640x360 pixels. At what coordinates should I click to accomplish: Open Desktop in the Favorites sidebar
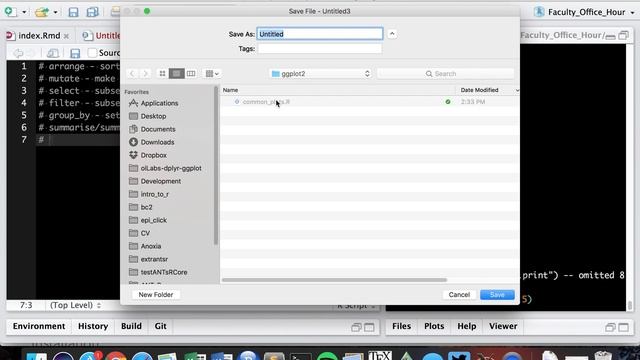(x=153, y=116)
